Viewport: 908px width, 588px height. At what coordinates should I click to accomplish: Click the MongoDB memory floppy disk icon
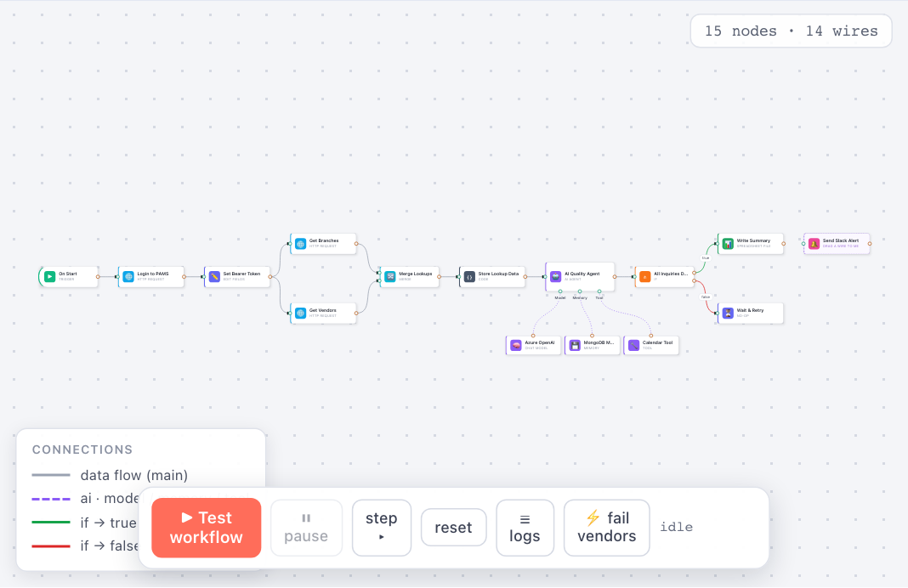click(575, 346)
